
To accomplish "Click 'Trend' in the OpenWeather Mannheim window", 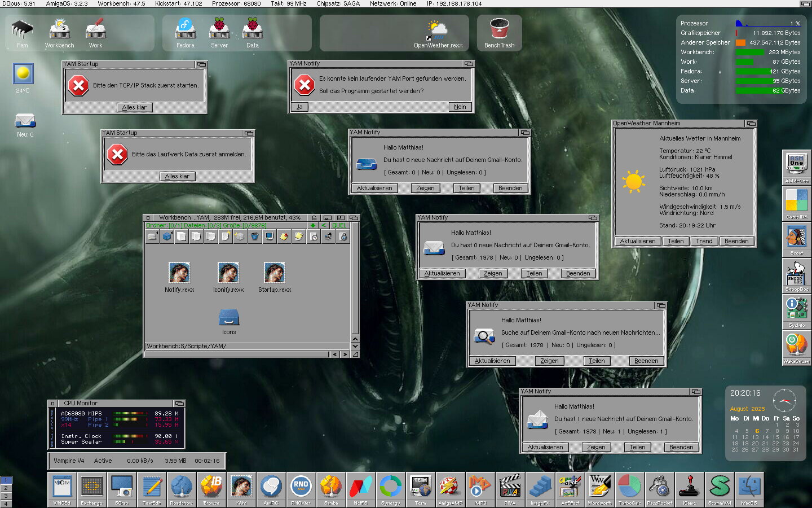I will pyautogui.click(x=704, y=241).
